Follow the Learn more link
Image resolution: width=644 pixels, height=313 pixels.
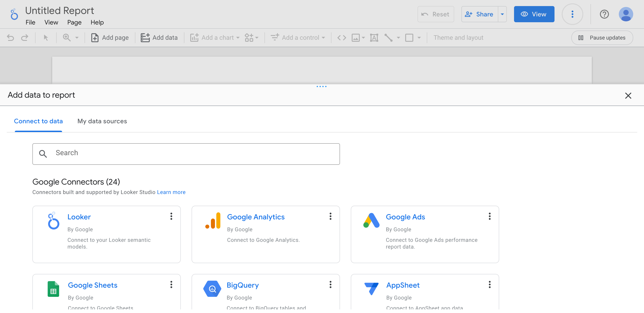(171, 192)
